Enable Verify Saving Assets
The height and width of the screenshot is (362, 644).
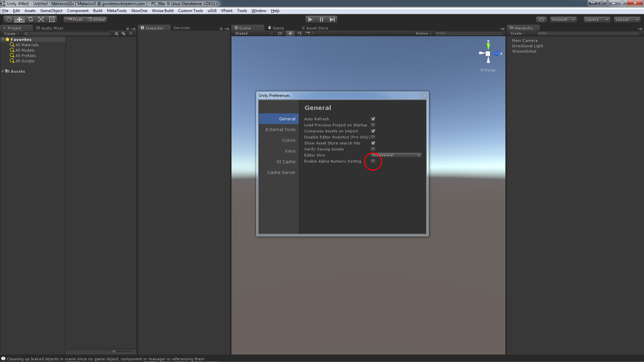(x=373, y=149)
